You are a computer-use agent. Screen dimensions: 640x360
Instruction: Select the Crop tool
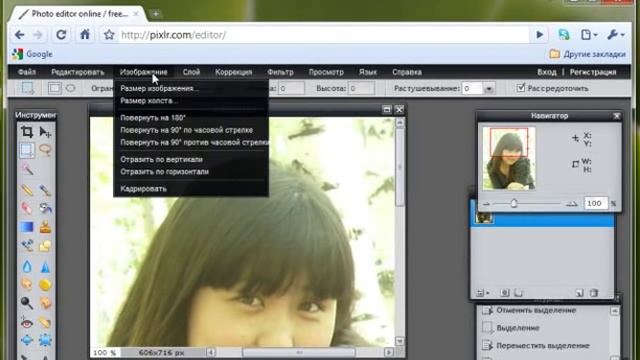pyautogui.click(x=27, y=132)
